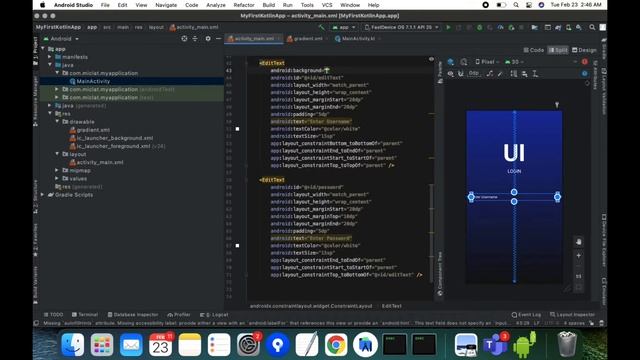640x360 pixels.
Task: Expand the values folder
Action: tap(57, 178)
